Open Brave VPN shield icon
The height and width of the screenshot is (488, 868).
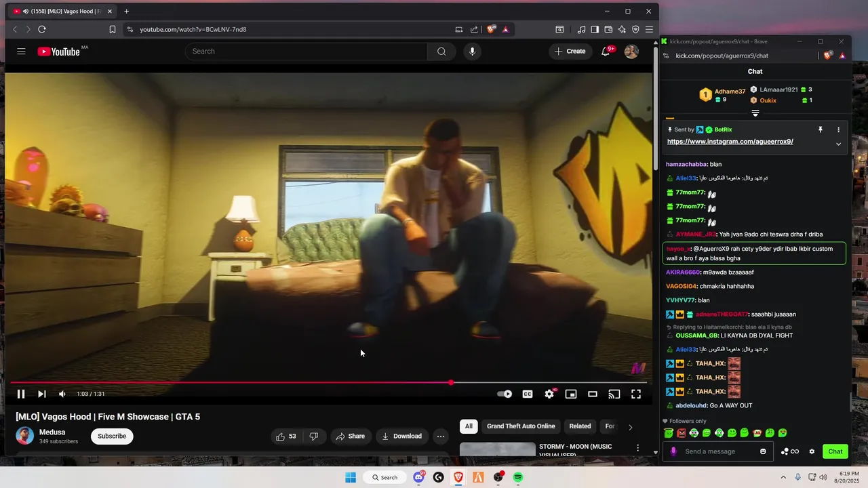tap(635, 29)
